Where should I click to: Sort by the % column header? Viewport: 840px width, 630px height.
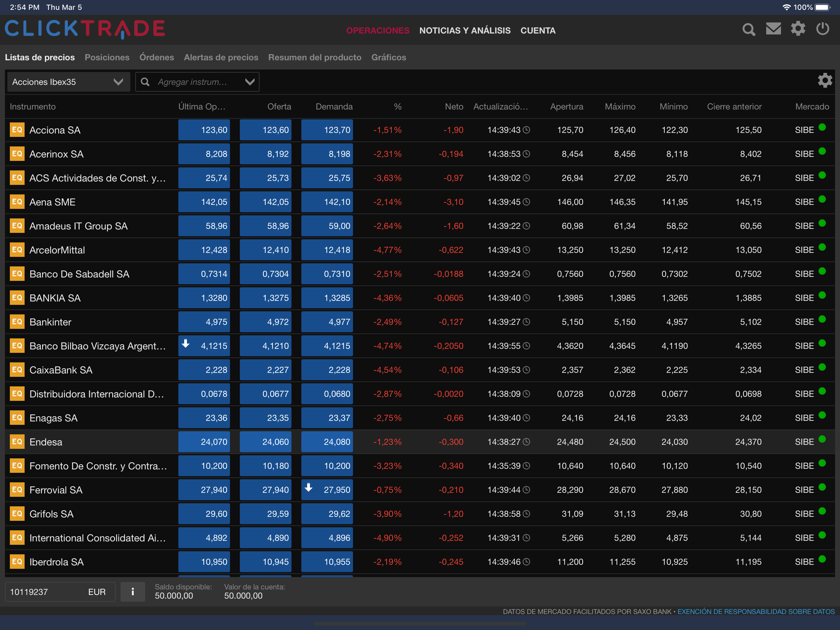tap(398, 106)
